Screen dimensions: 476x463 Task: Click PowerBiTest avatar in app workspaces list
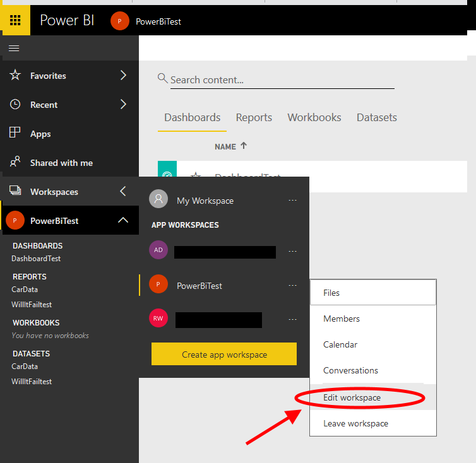click(158, 284)
